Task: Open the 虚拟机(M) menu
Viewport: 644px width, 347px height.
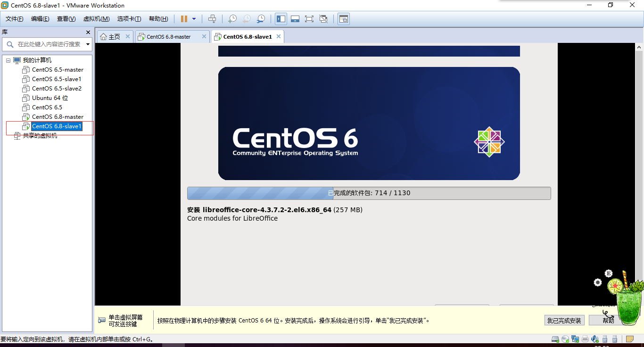Action: (x=97, y=19)
